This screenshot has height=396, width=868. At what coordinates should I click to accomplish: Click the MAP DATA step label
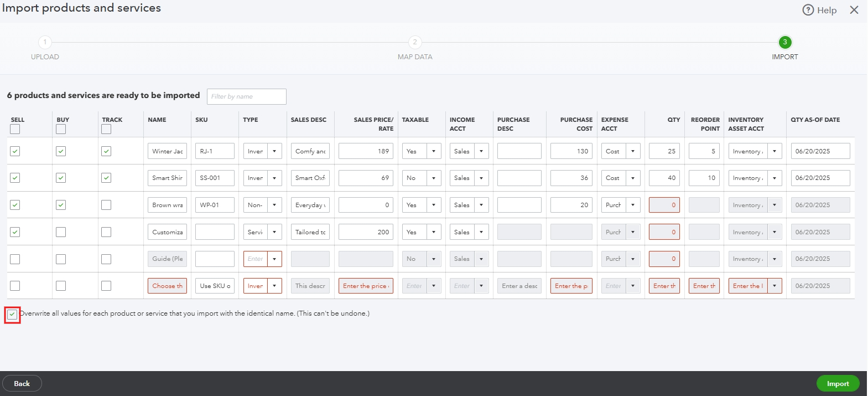[415, 57]
